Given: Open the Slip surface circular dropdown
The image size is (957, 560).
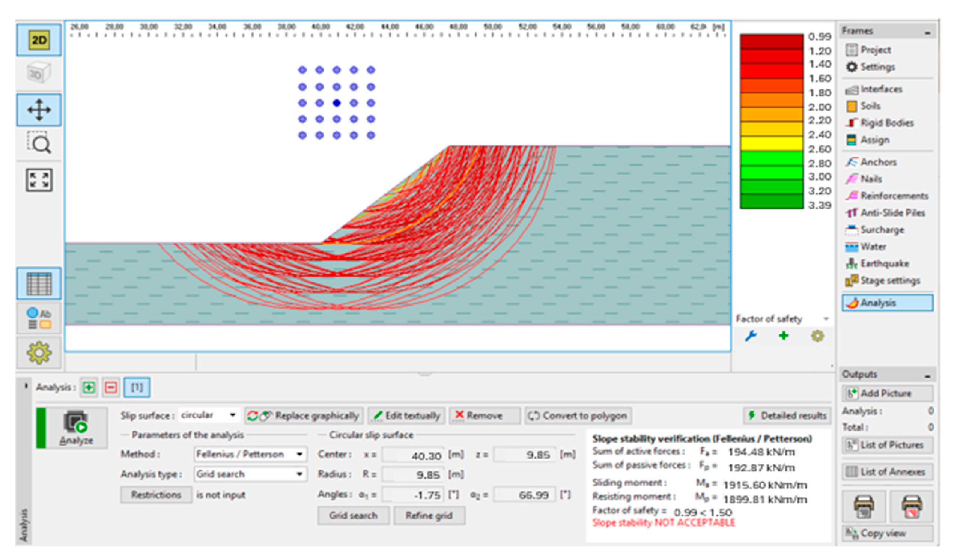Looking at the screenshot, I should [209, 415].
